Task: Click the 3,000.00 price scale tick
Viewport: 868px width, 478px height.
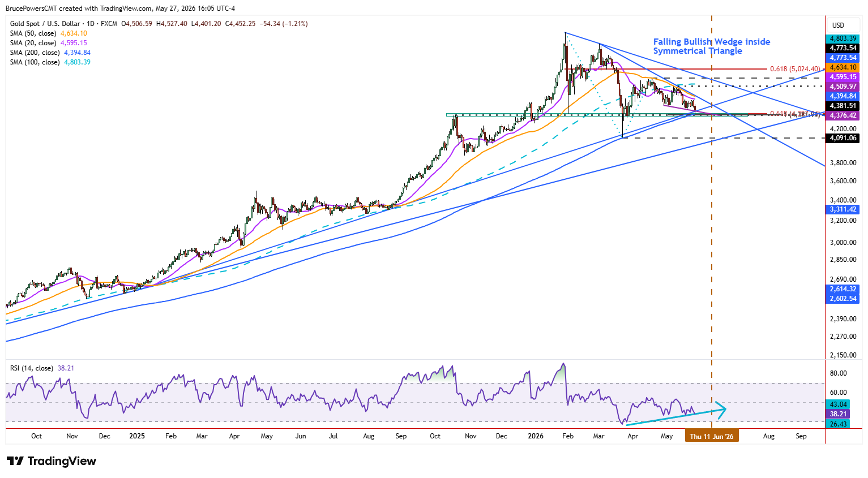Action: [843, 243]
